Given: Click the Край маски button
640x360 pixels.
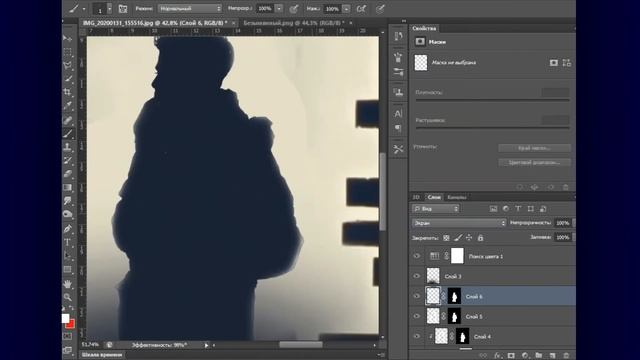Looking at the screenshot, I should [x=534, y=148].
